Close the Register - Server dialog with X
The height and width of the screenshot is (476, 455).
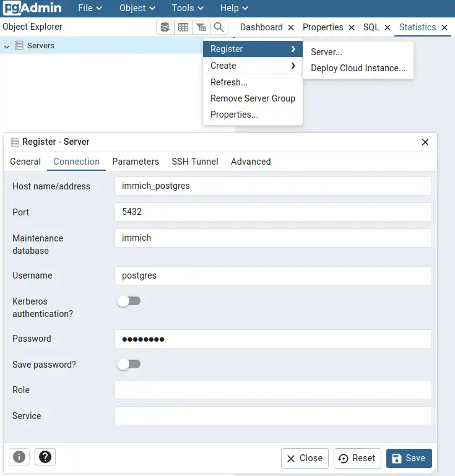[x=425, y=142]
